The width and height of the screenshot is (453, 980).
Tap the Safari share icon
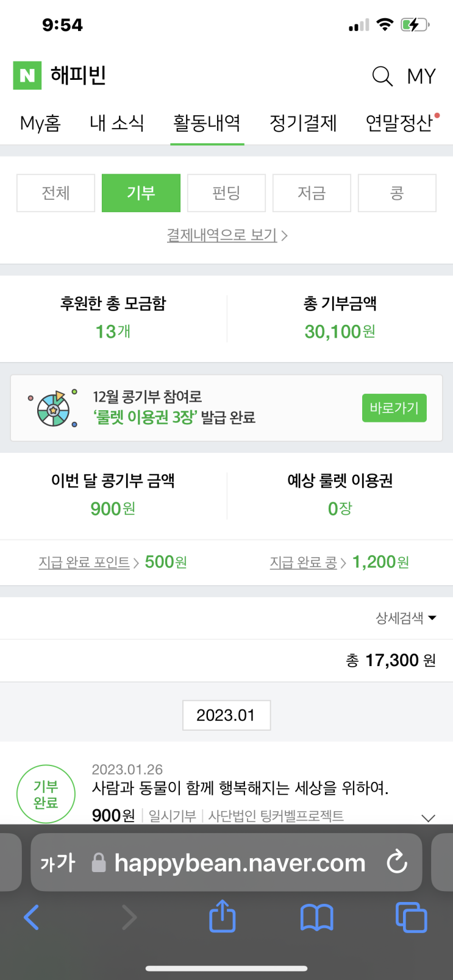pos(223,917)
